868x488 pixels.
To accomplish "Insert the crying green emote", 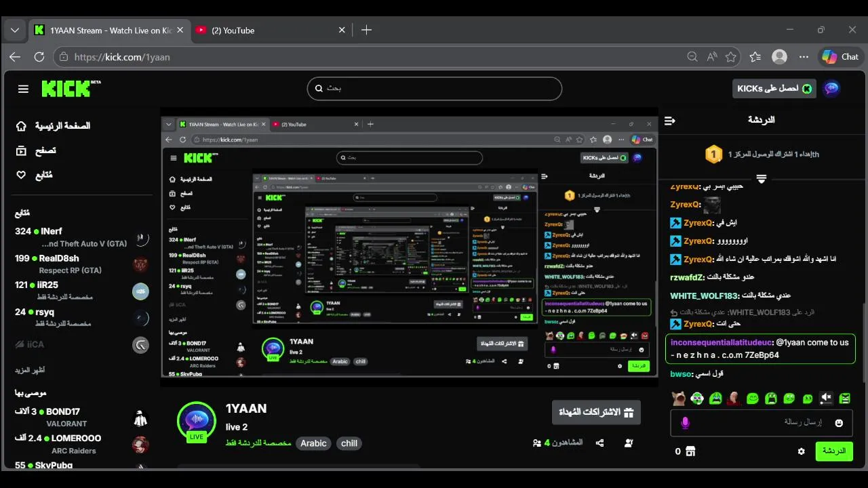I will coord(715,398).
